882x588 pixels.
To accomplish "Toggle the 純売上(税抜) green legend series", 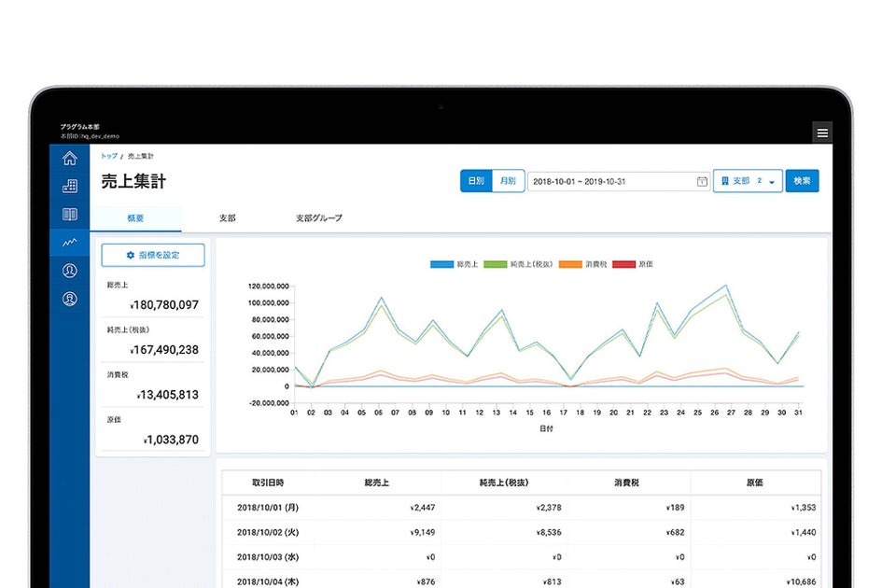I will (518, 264).
